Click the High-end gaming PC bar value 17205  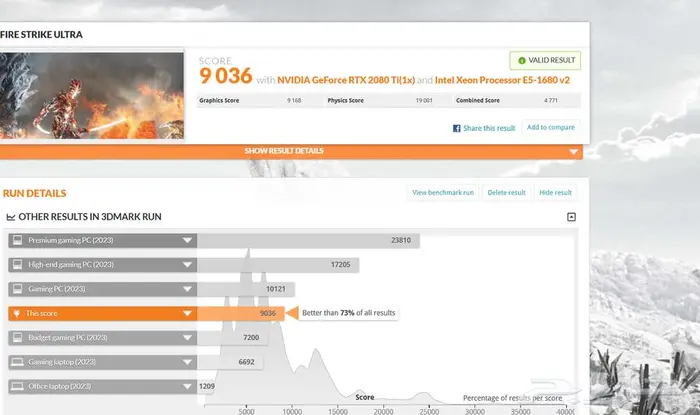340,265
